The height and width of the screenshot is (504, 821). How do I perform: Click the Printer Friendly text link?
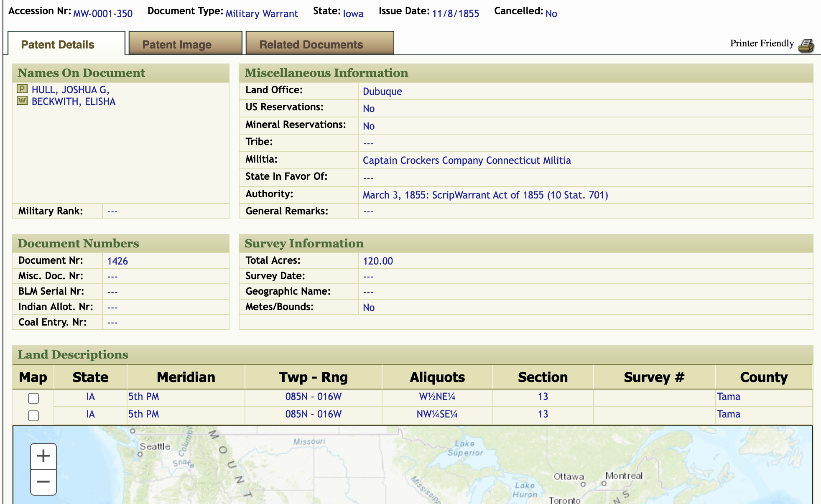pos(762,43)
